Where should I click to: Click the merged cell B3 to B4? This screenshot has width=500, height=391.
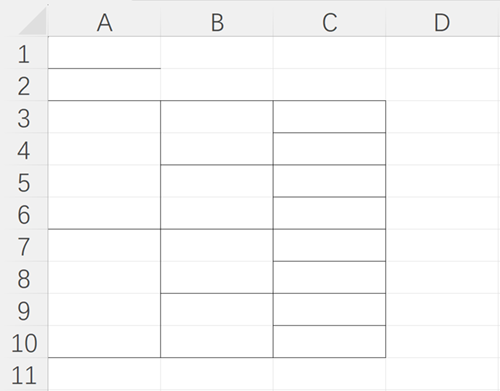tap(217, 133)
